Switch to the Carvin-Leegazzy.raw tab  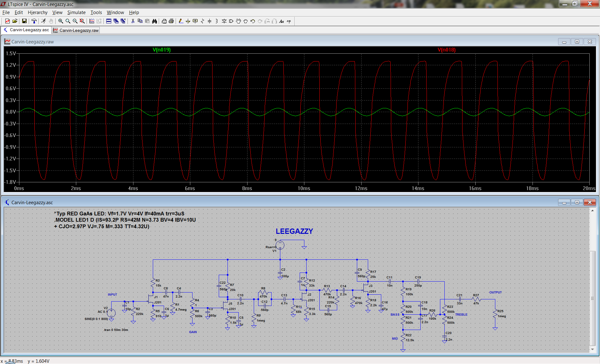76,30
